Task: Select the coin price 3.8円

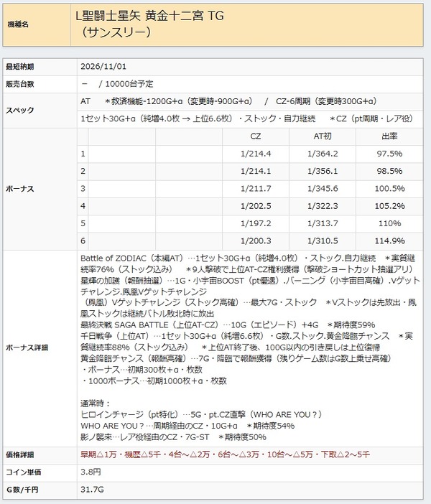Action: [91, 472]
